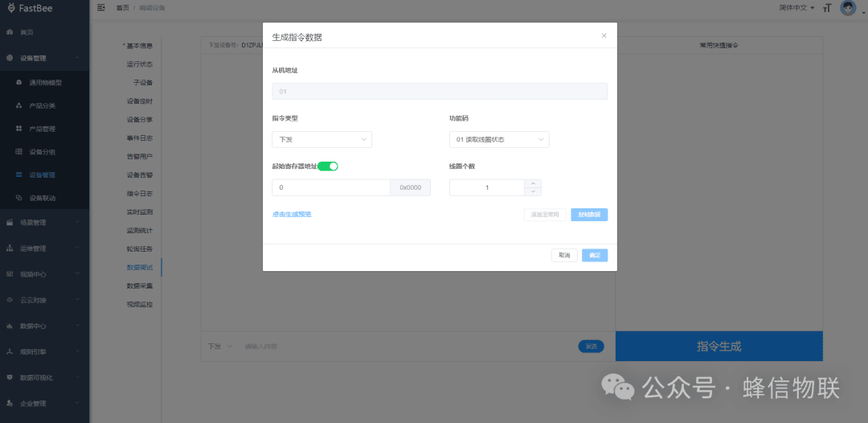Click the 0x0000 hex address label

point(410,187)
